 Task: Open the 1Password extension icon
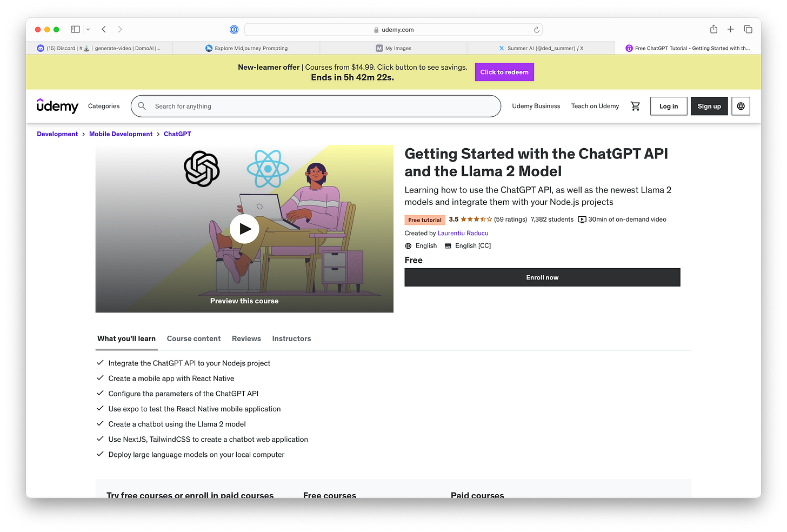click(x=234, y=30)
